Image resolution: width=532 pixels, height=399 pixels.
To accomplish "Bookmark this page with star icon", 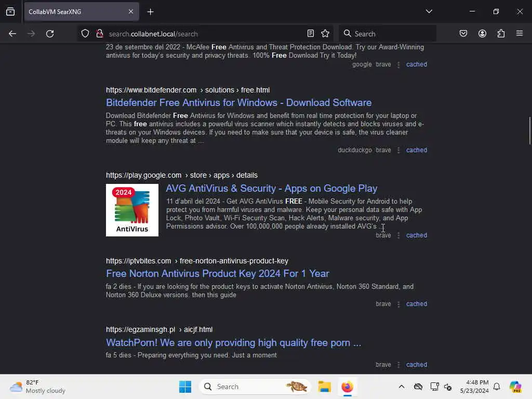I will (325, 33).
